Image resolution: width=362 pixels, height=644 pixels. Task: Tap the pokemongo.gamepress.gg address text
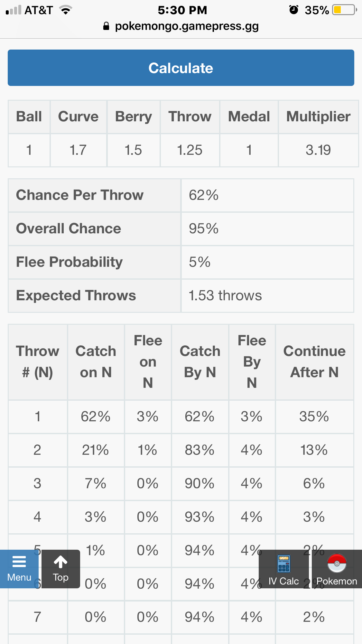(187, 26)
